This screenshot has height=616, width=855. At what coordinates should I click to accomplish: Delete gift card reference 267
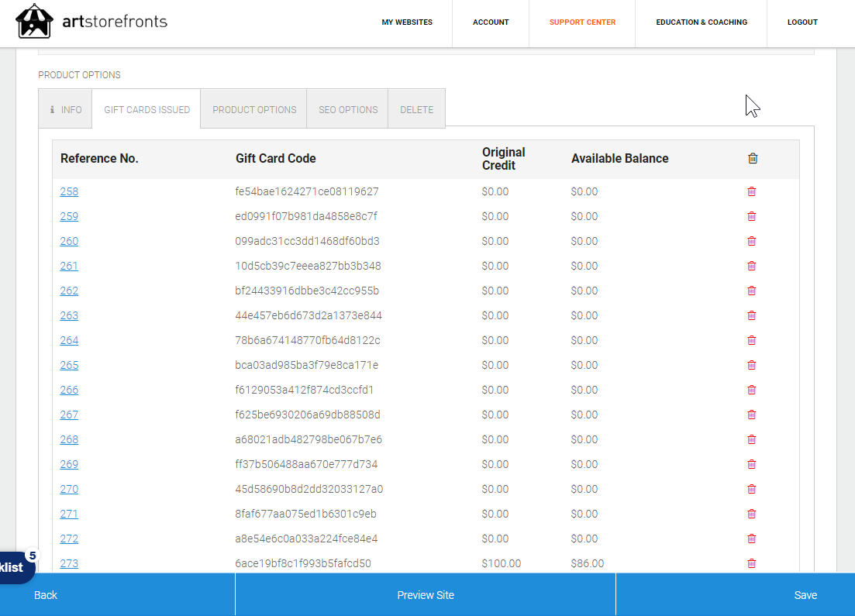coord(751,415)
